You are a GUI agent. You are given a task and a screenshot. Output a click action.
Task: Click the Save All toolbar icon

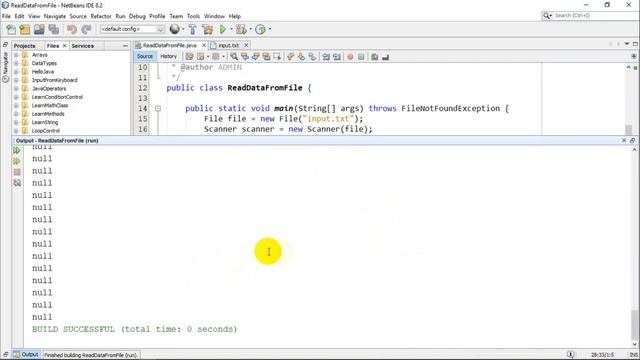[54, 29]
